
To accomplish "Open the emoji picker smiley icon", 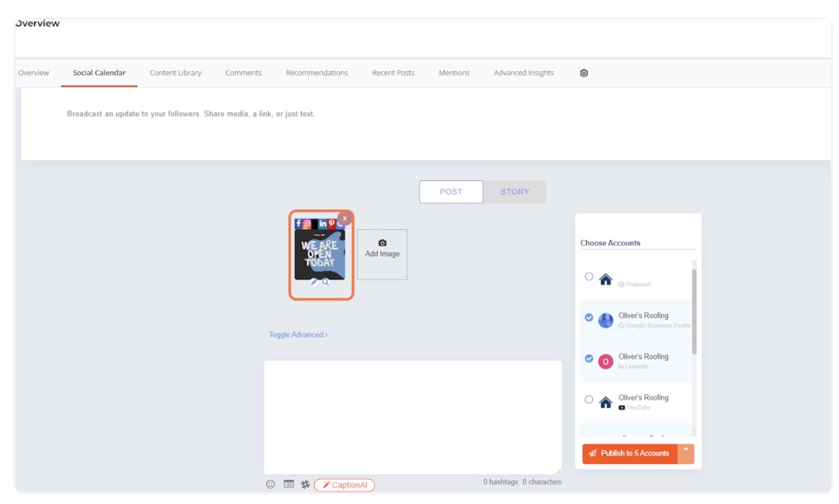I will click(270, 484).
